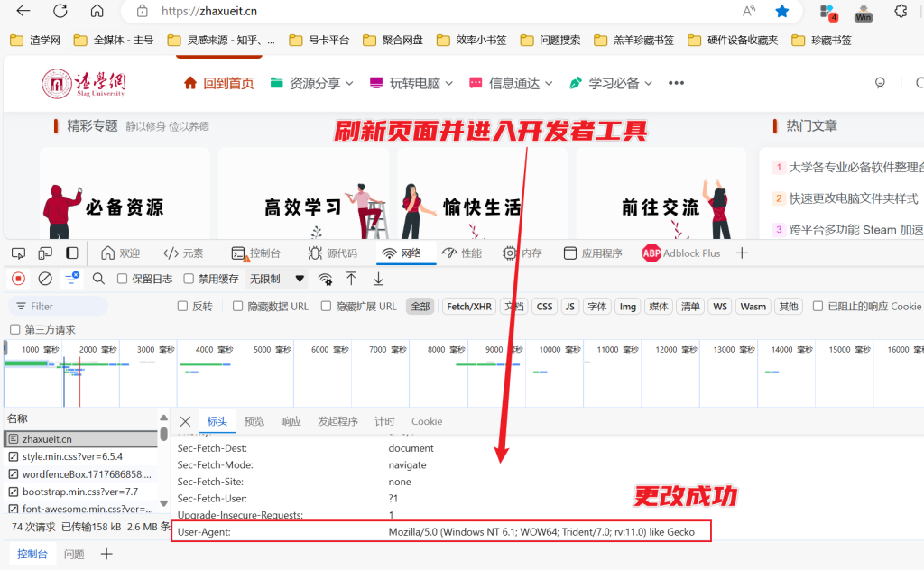Clear the network requests log
924x570 pixels.
click(45, 279)
